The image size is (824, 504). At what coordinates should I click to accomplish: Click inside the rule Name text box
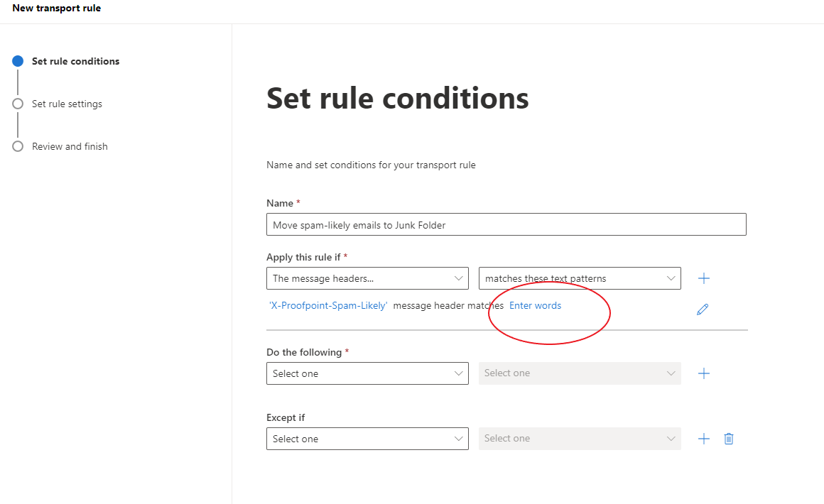(x=506, y=224)
